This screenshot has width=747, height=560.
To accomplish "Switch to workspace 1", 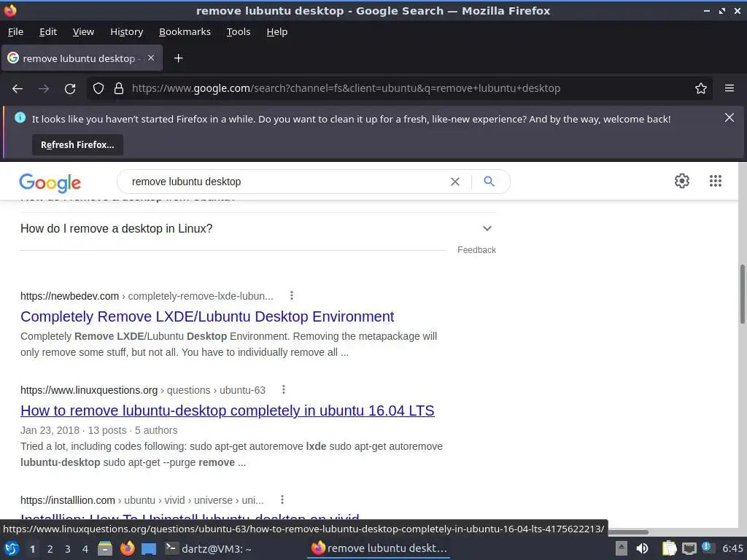I will coord(32,549).
